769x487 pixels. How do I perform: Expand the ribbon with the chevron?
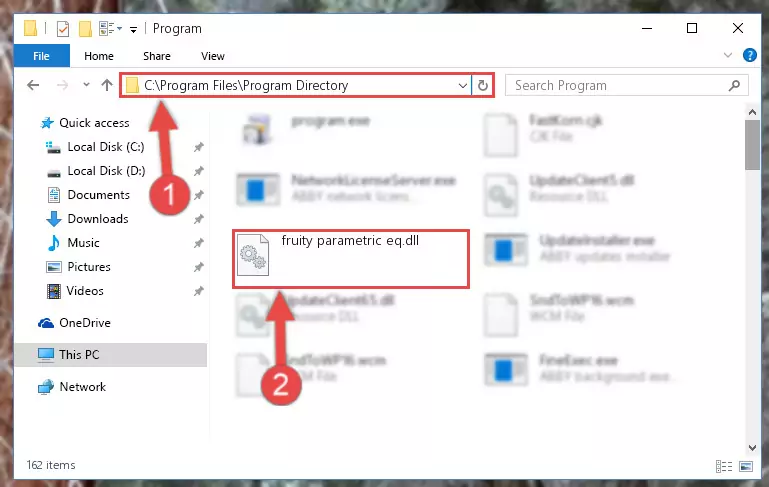[x=728, y=55]
